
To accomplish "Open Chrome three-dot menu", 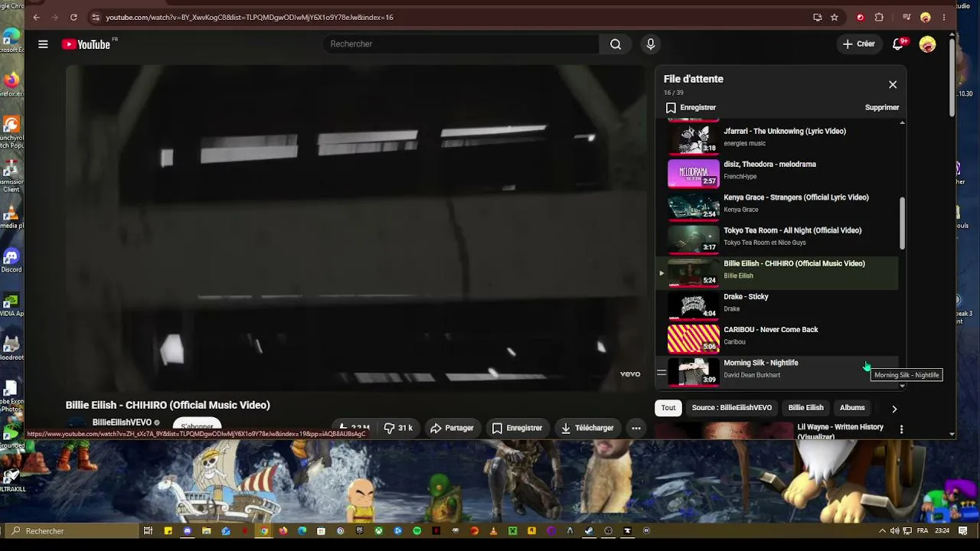I will 944,17.
